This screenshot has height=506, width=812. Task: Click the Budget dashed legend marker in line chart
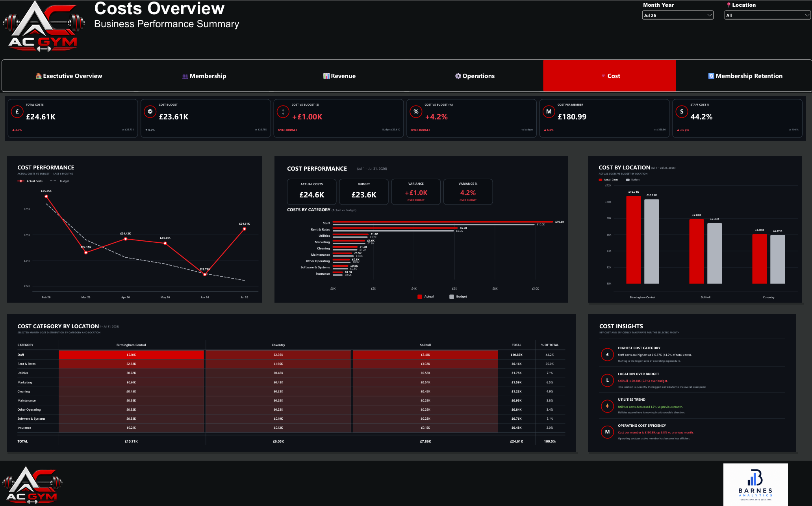coord(53,181)
